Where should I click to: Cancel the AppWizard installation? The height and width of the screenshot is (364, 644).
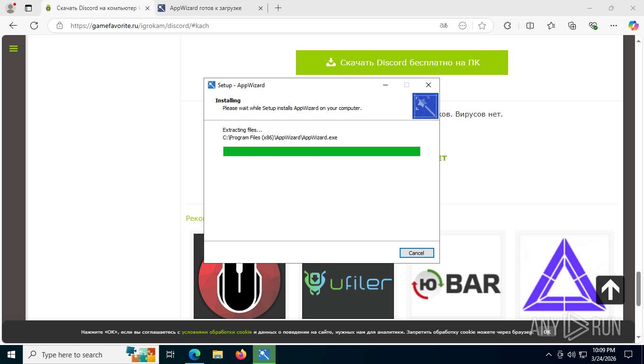click(x=417, y=253)
